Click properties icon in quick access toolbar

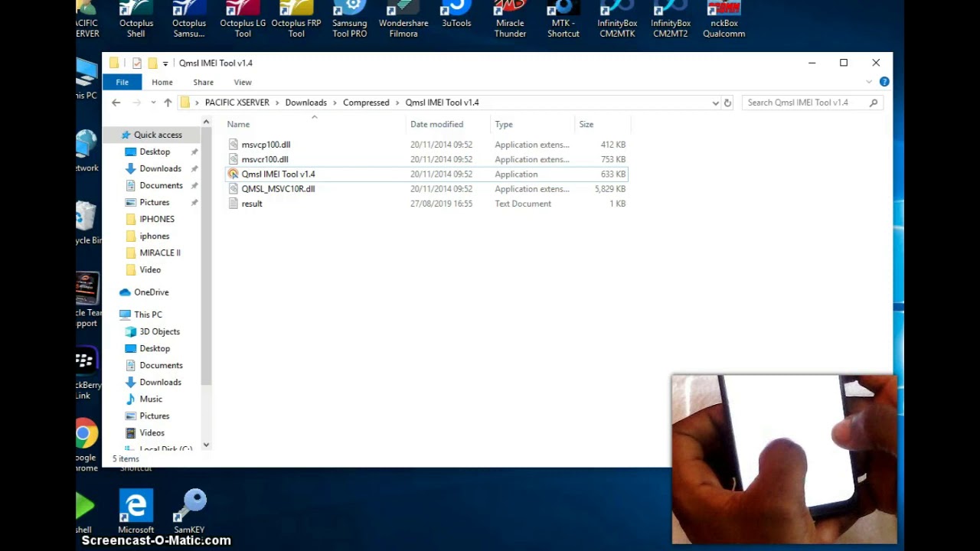coord(137,64)
